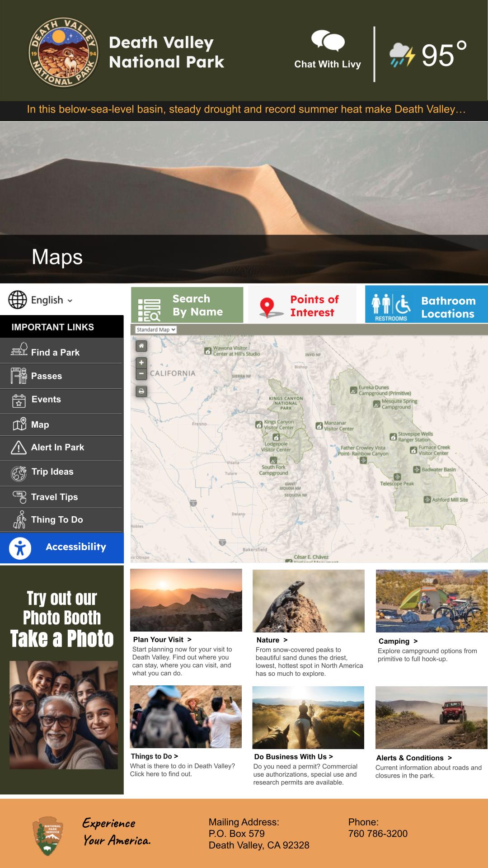Image resolution: width=488 pixels, height=868 pixels.
Task: Click the Furnace Creek Visitor Center marker
Action: coord(413,450)
